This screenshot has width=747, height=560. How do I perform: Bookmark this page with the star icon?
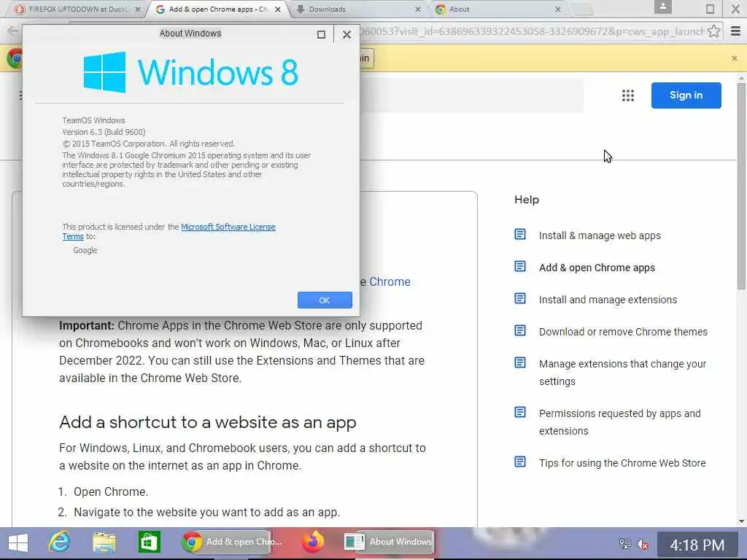(713, 31)
